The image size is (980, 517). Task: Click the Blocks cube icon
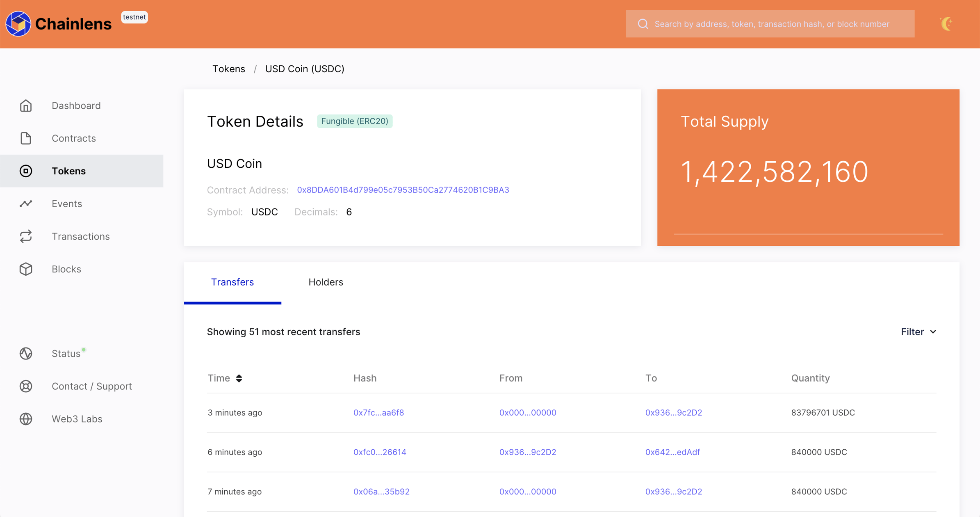pos(26,269)
